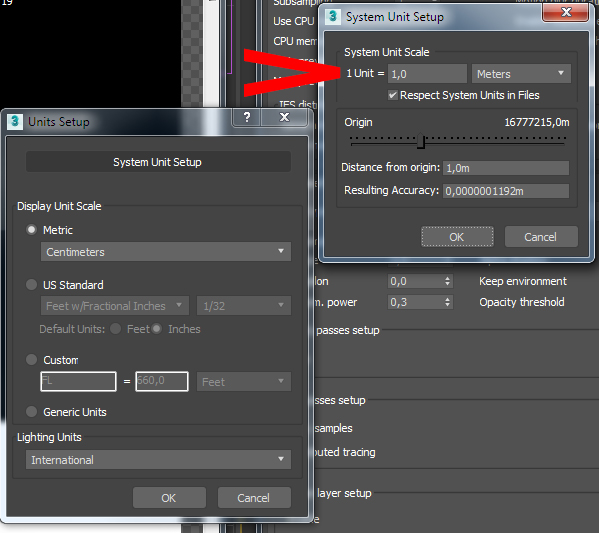Open the Centimeters metric dropdown

[x=166, y=251]
